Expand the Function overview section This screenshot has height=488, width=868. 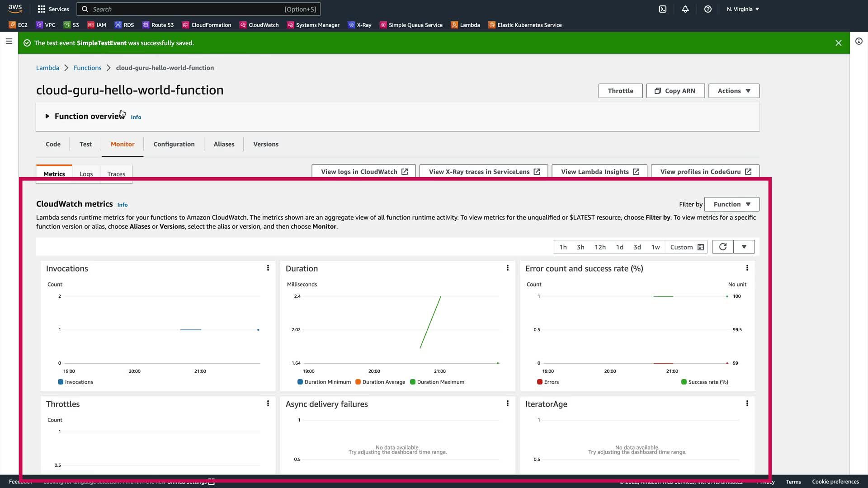47,116
